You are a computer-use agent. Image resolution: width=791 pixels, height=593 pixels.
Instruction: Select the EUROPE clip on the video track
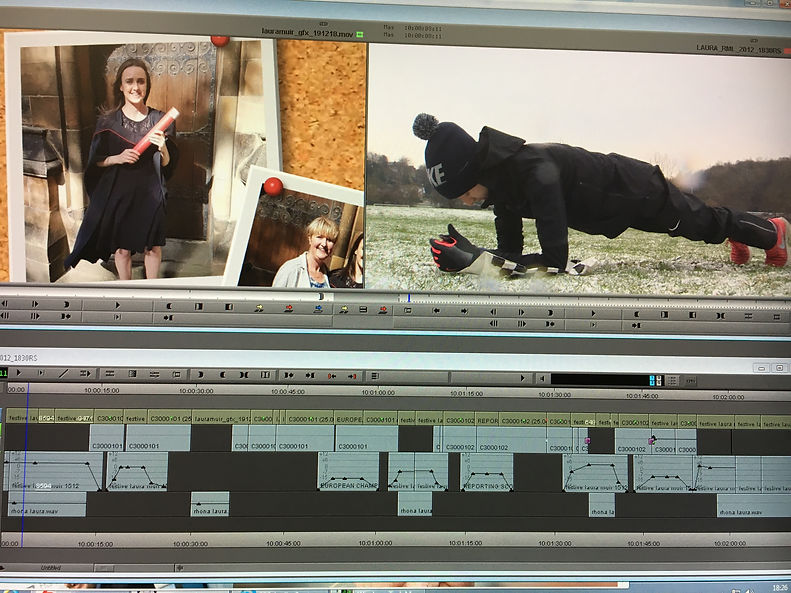click(349, 420)
